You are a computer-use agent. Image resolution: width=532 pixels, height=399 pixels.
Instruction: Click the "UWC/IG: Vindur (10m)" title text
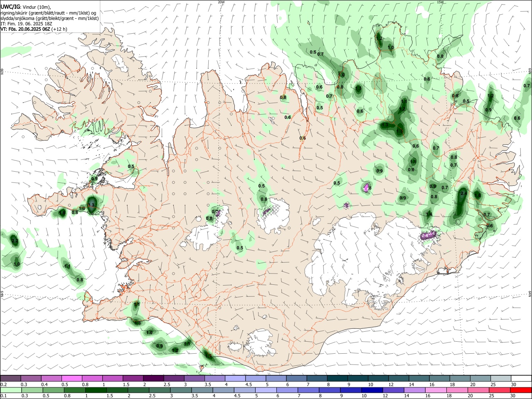coord(25,7)
